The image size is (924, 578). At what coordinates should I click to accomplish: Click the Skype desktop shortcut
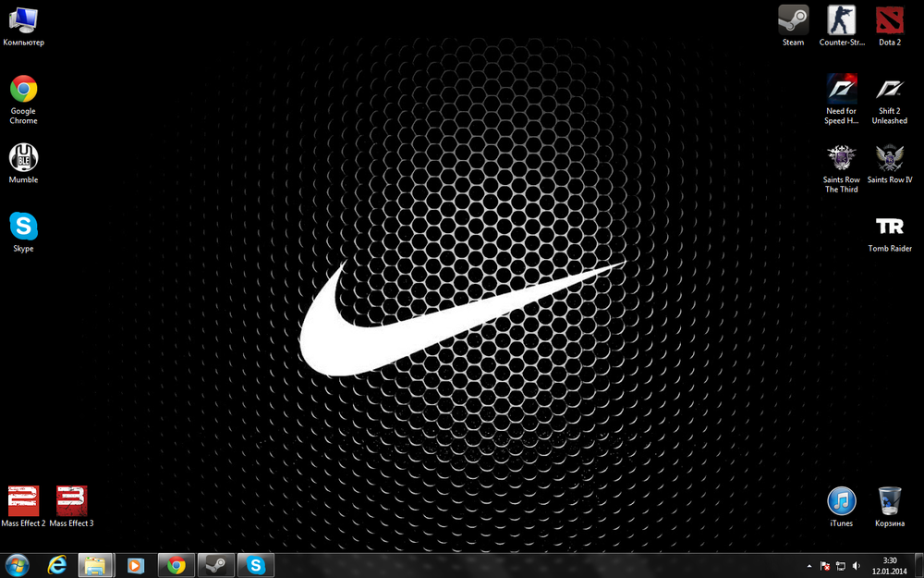[23, 228]
